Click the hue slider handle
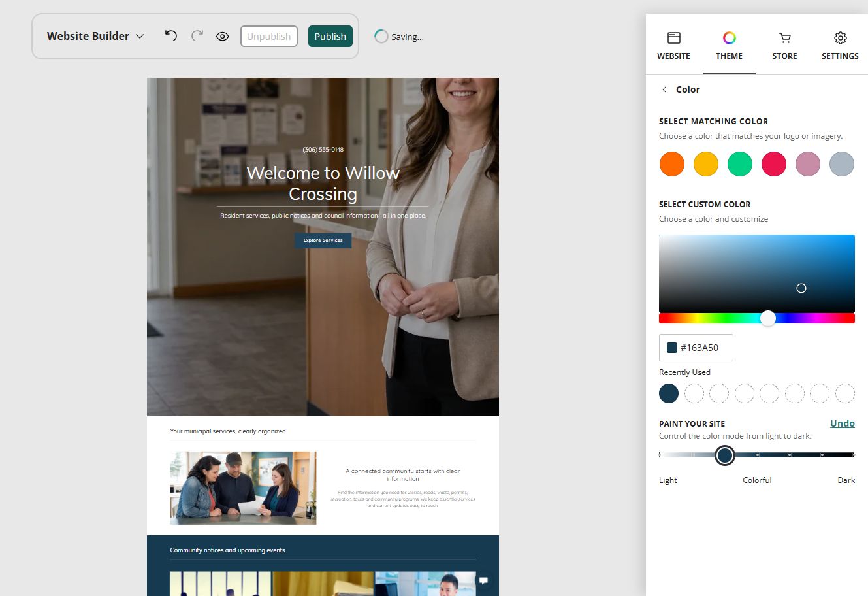Viewport: 868px width, 596px height. point(768,318)
